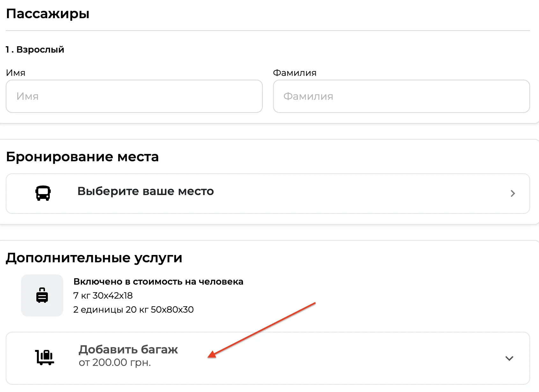Click the Дополнительные услуги heading
The height and width of the screenshot is (392, 539).
coord(94,258)
